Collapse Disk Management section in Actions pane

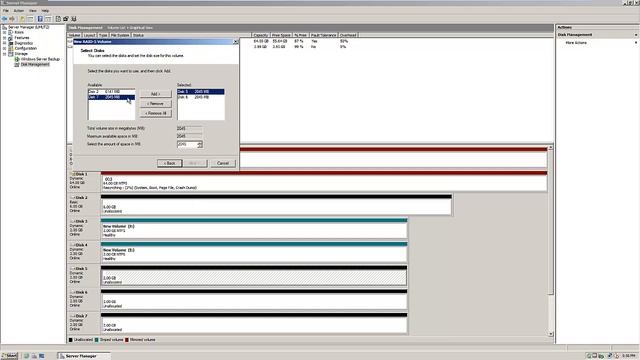click(636, 35)
